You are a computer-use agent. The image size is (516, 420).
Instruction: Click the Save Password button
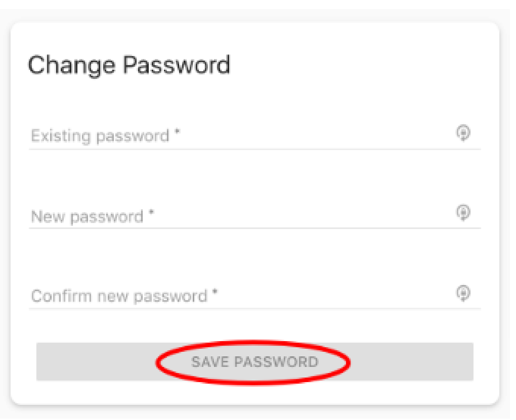tap(255, 361)
